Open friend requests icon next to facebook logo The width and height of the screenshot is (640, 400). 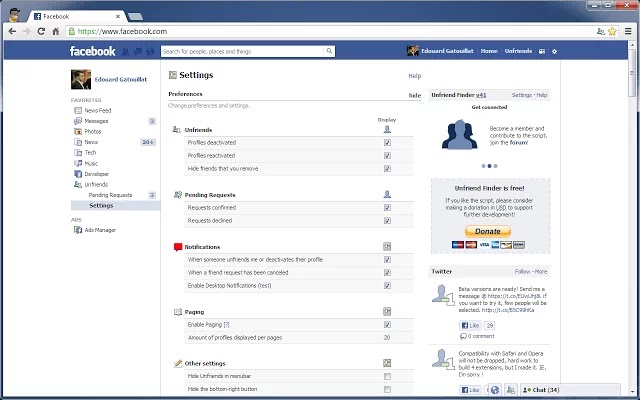coord(126,51)
